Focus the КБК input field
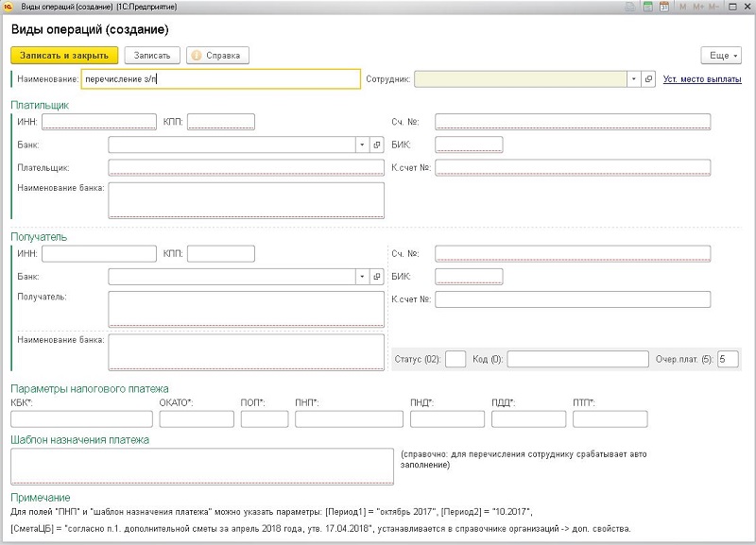 (81, 418)
